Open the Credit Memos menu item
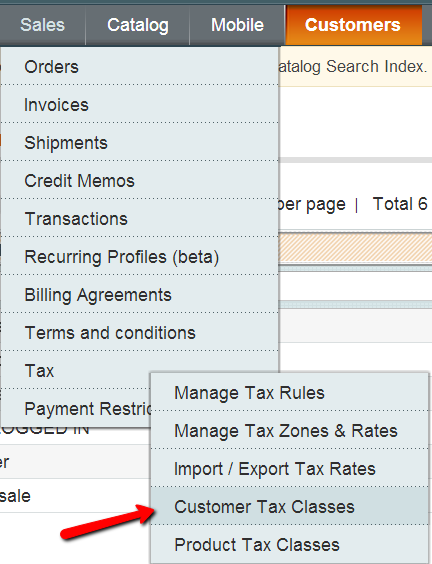The width and height of the screenshot is (432, 564). (140, 181)
